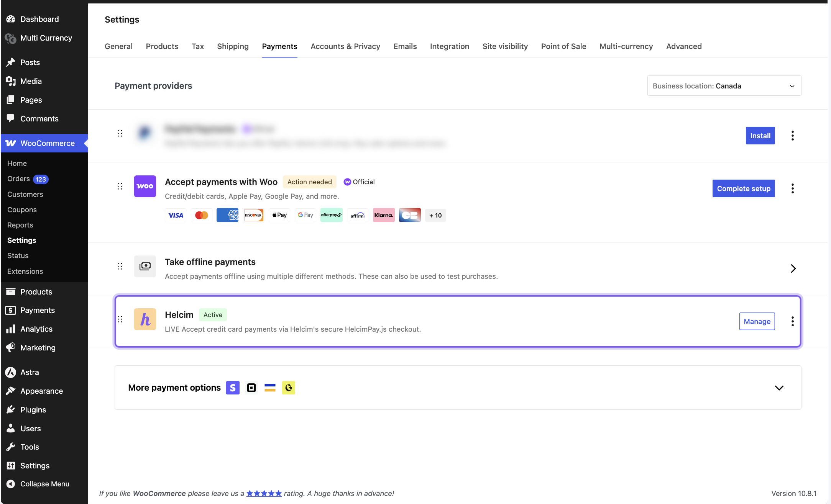Click the Install button

click(760, 136)
